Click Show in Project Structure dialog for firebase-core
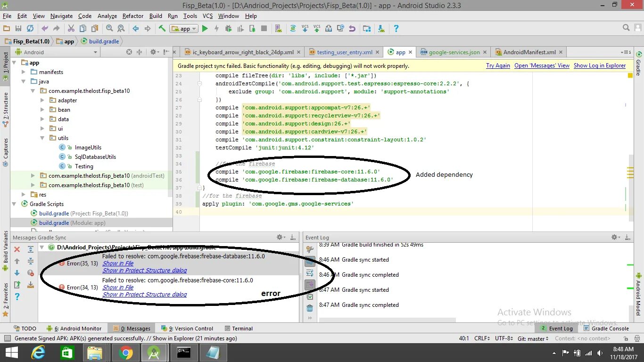The width and height of the screenshot is (644, 362). point(145,295)
